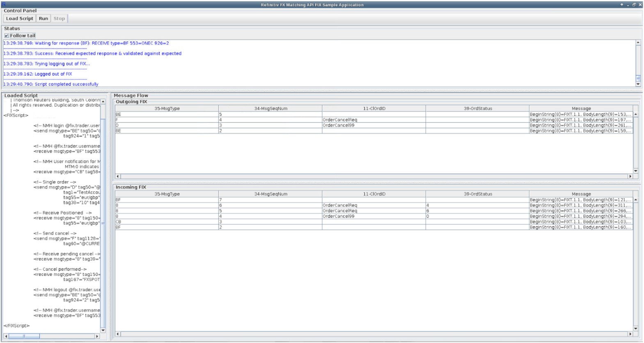The image size is (644, 343).
Task: Click the Loaded Script scroll-up arrow
Action: pyautogui.click(x=103, y=101)
